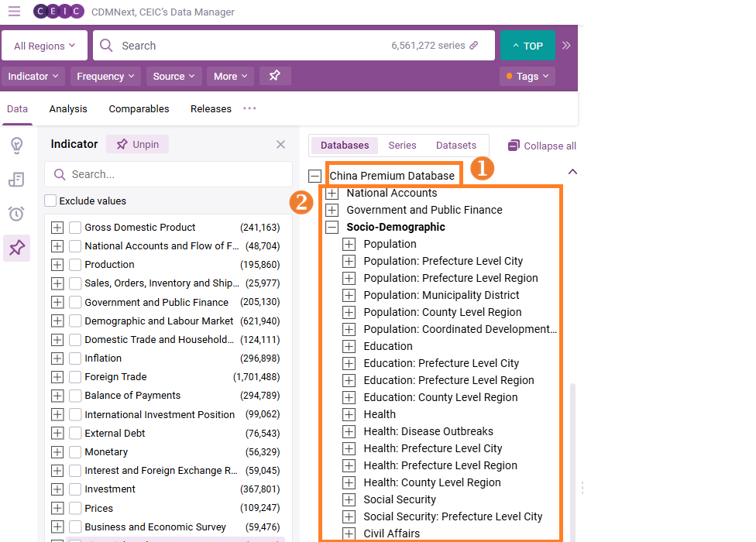The image size is (756, 542).
Task: Open the hamburger menu icon
Action: click(x=14, y=12)
